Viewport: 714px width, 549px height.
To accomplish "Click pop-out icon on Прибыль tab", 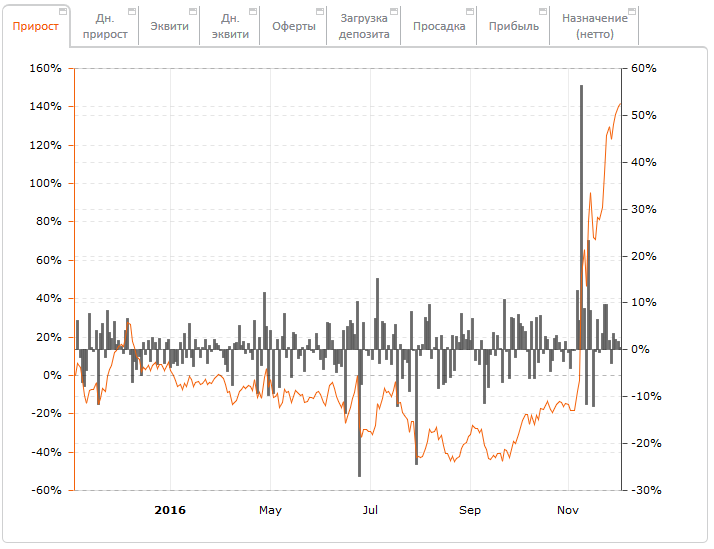I will click(x=543, y=11).
